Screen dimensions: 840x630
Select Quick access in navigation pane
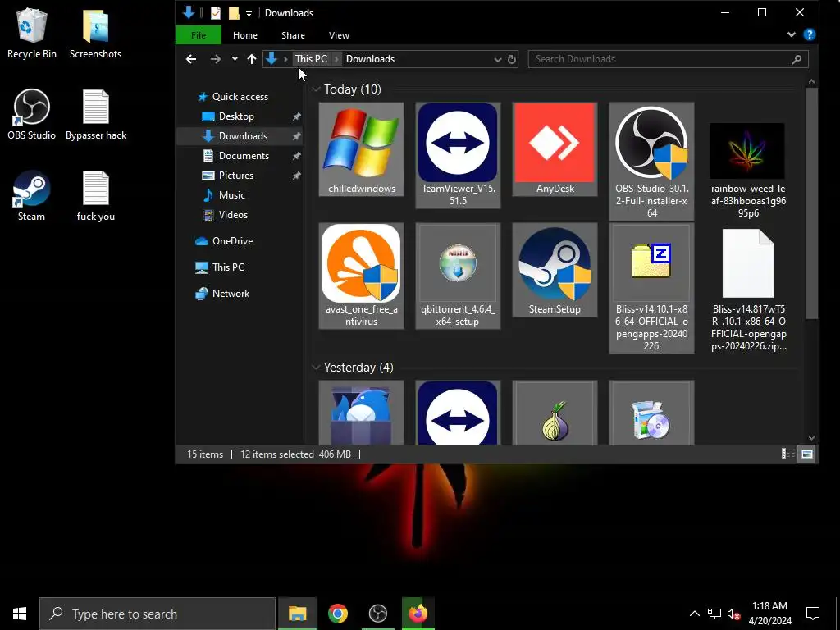(x=240, y=97)
